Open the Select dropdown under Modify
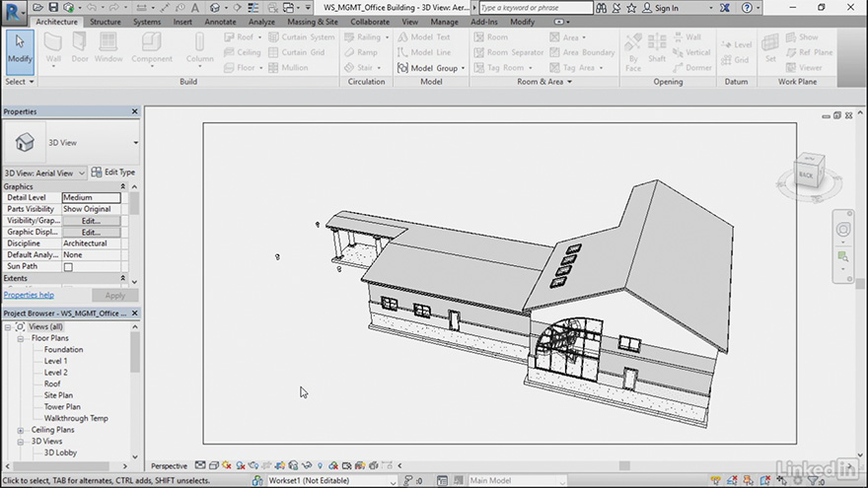Image resolution: width=868 pixels, height=488 pixels. click(x=20, y=81)
